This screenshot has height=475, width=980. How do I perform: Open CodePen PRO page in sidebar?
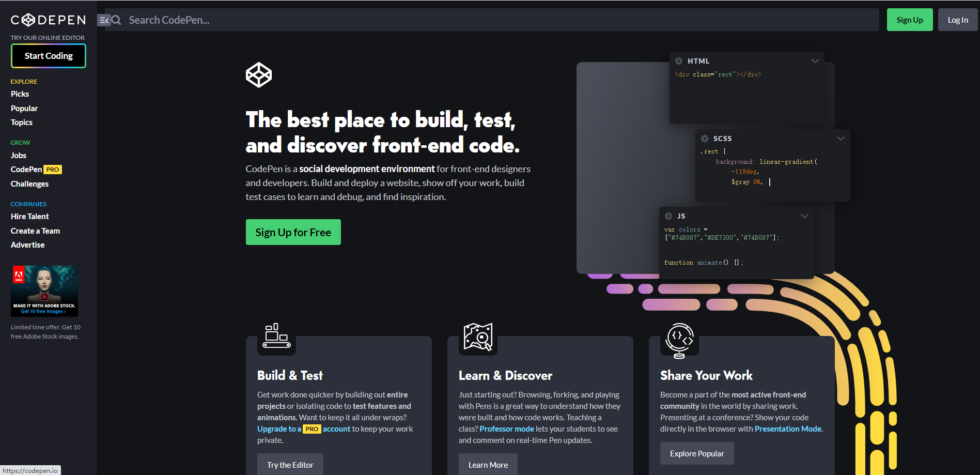36,170
